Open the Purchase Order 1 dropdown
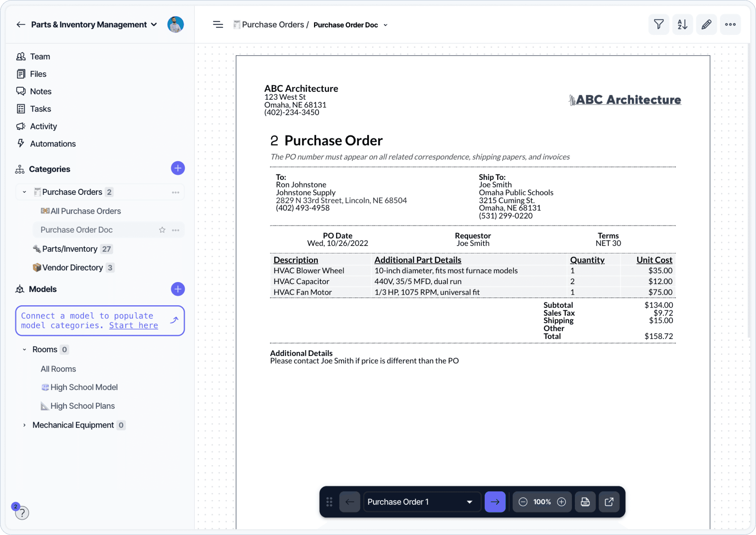756x535 pixels. [x=422, y=502]
